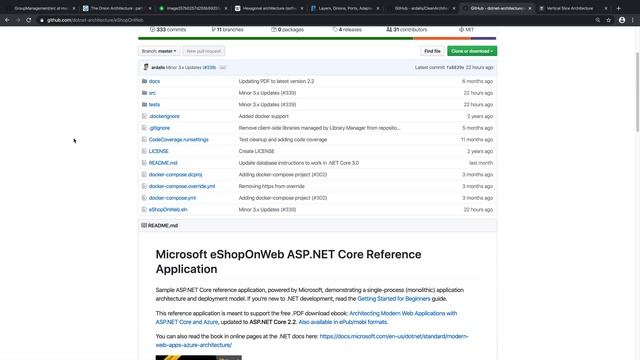
Task: Click the New pull request button
Action: tap(203, 51)
